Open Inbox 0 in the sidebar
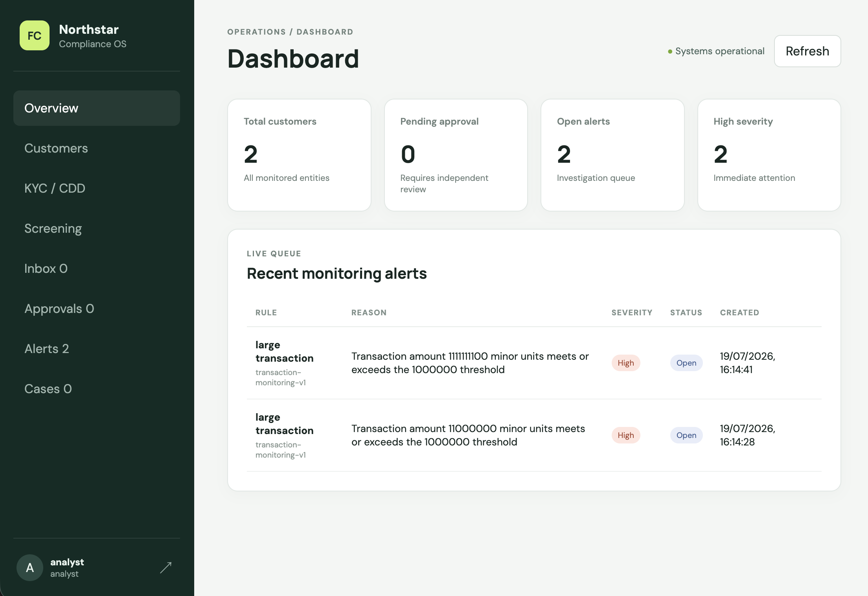Screen dimensions: 868x596 [x=97, y=269]
